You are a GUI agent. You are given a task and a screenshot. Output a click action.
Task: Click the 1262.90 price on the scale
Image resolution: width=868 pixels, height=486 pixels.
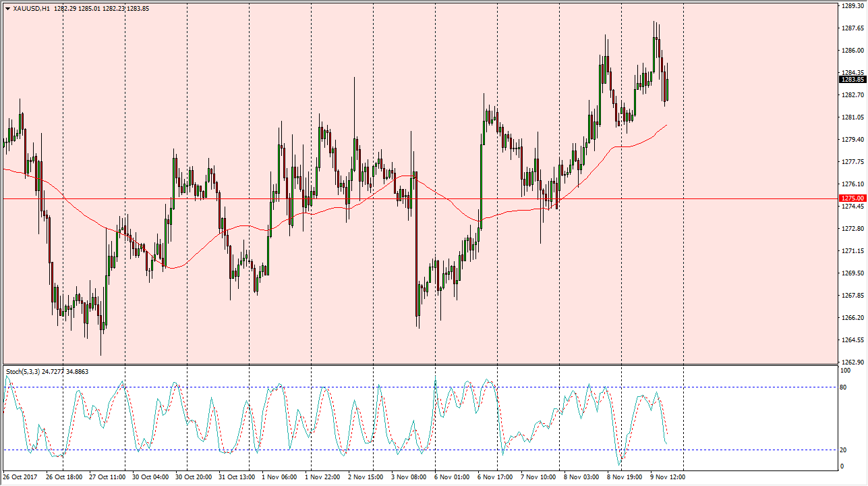pos(852,362)
